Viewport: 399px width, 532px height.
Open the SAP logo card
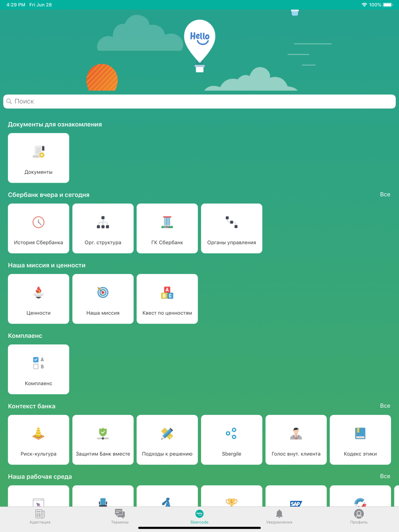click(296, 496)
